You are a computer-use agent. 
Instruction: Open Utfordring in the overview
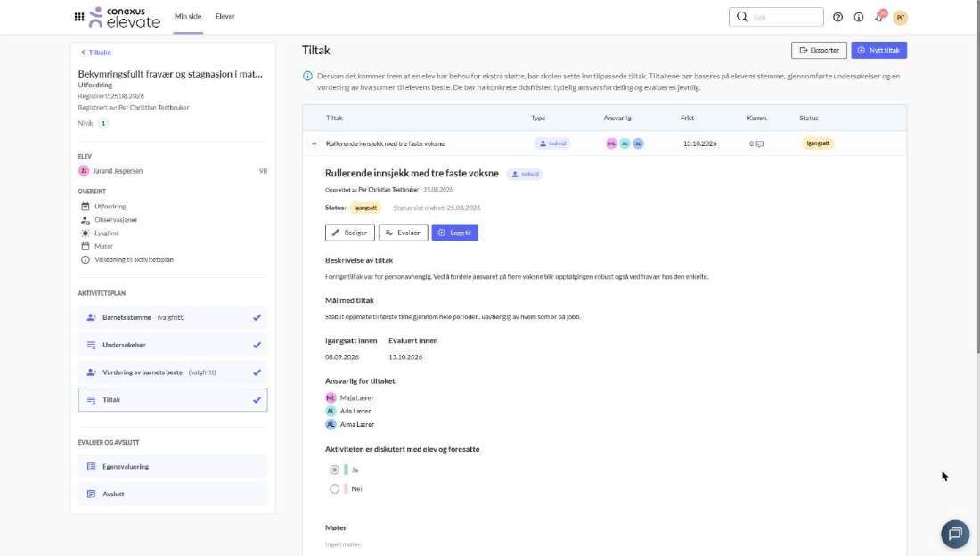click(110, 207)
